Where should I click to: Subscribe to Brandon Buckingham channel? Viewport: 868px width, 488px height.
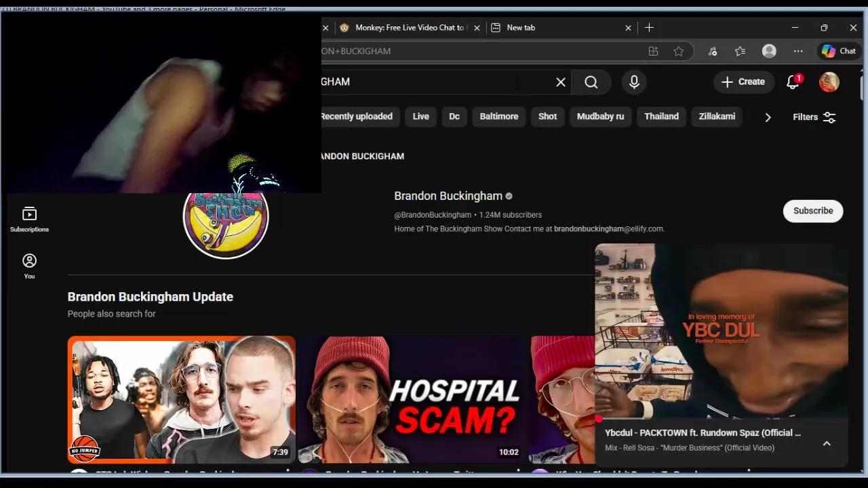[x=813, y=211]
